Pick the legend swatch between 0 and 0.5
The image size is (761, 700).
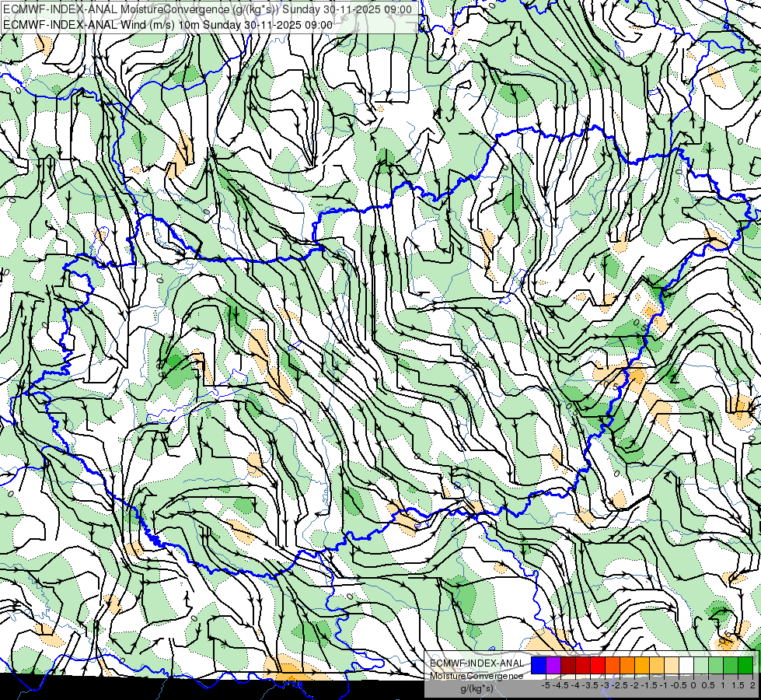pos(701,666)
